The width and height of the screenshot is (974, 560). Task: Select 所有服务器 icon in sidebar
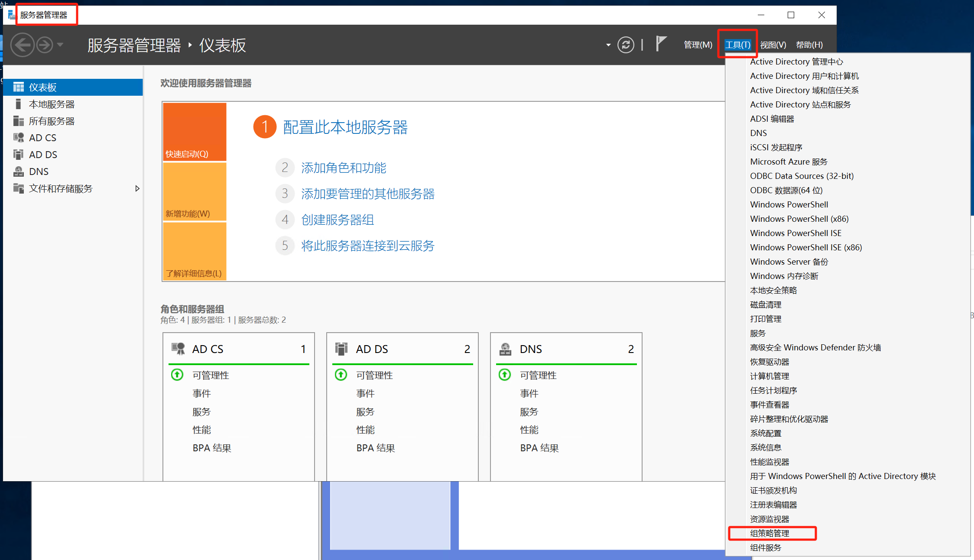pyautogui.click(x=19, y=121)
